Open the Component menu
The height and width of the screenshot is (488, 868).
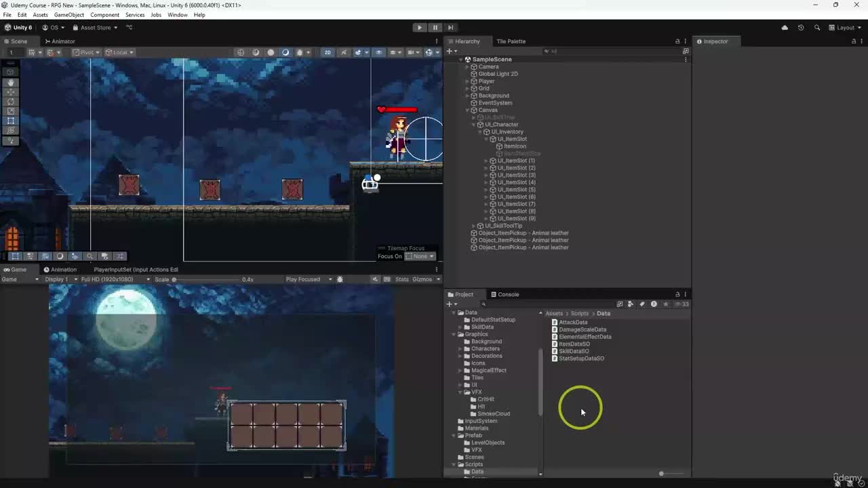(x=104, y=15)
